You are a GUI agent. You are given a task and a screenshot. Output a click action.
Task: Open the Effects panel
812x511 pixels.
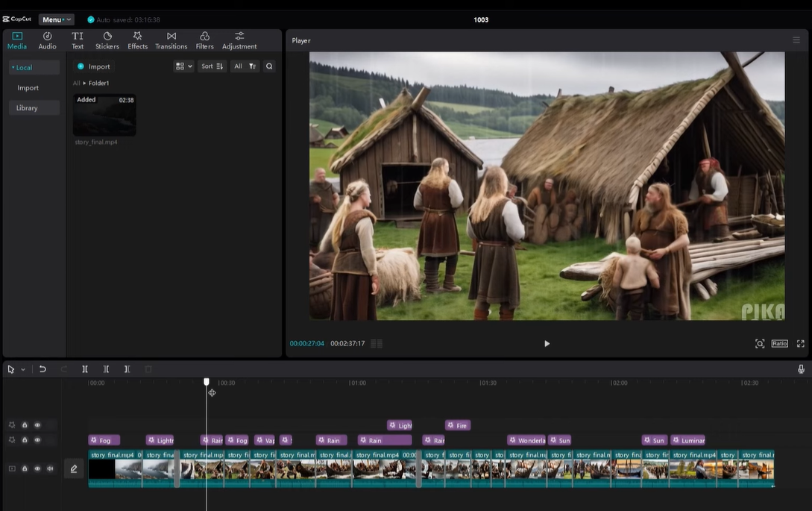[137, 40]
